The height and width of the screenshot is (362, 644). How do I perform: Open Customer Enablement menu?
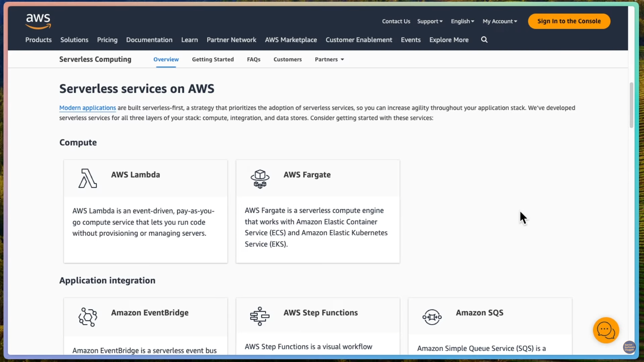tap(359, 40)
